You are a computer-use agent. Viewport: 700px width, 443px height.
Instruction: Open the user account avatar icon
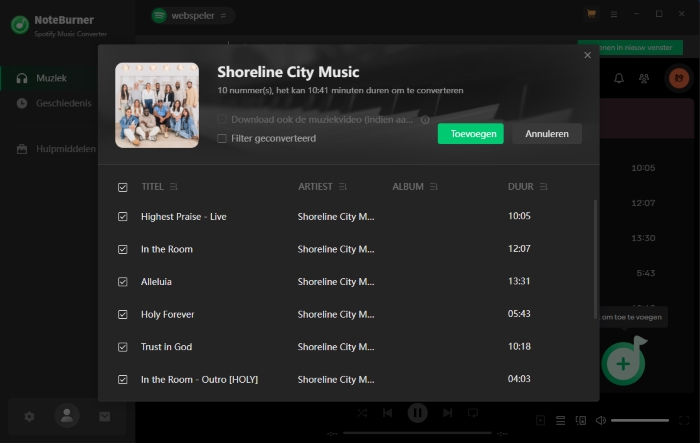point(67,415)
